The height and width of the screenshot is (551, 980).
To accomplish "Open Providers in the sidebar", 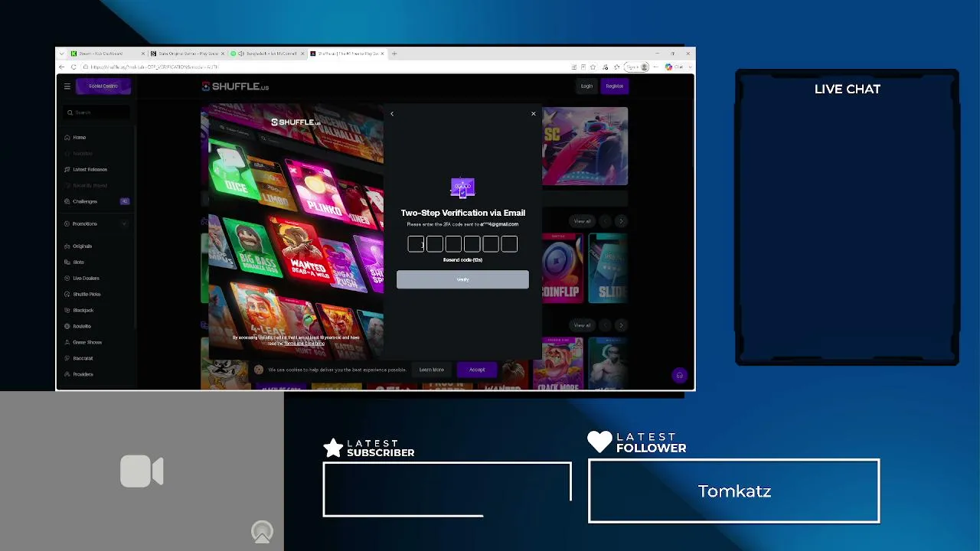I will pyautogui.click(x=83, y=375).
